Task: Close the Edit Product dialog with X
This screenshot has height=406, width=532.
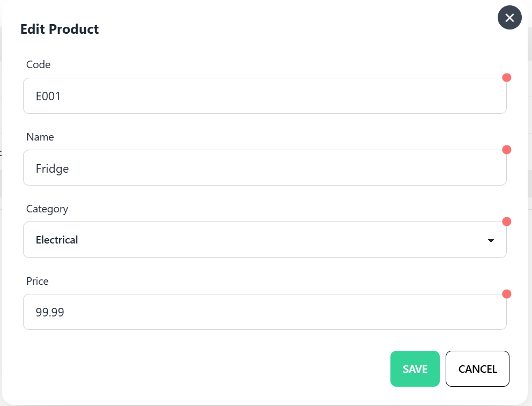Action: (509, 18)
